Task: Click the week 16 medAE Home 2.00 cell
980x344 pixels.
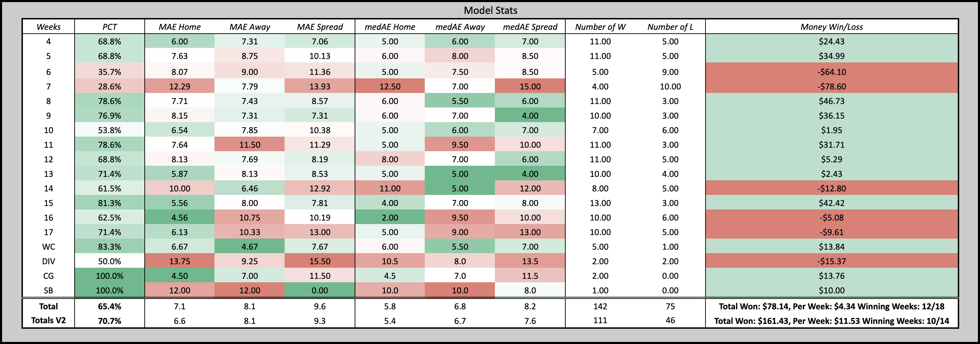Action: click(x=390, y=218)
